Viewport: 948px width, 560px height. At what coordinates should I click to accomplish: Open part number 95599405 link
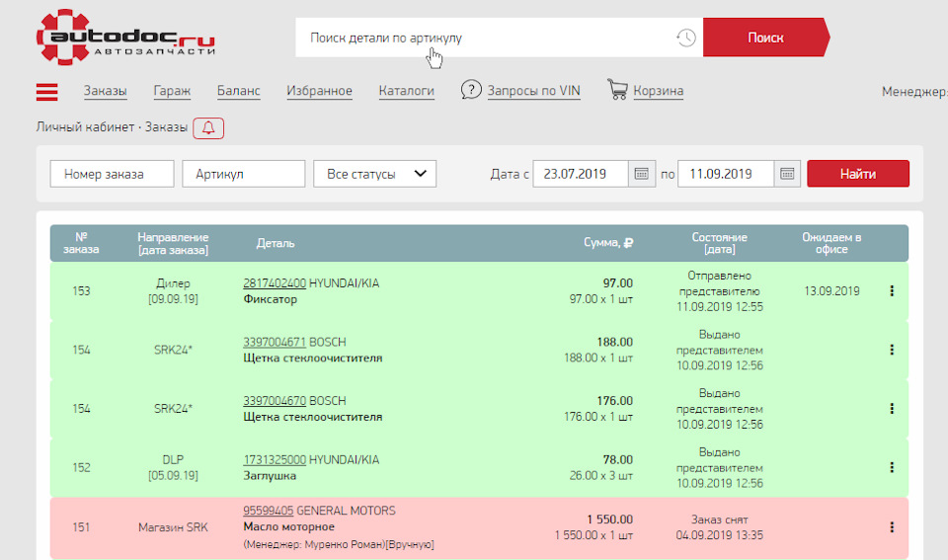point(269,511)
